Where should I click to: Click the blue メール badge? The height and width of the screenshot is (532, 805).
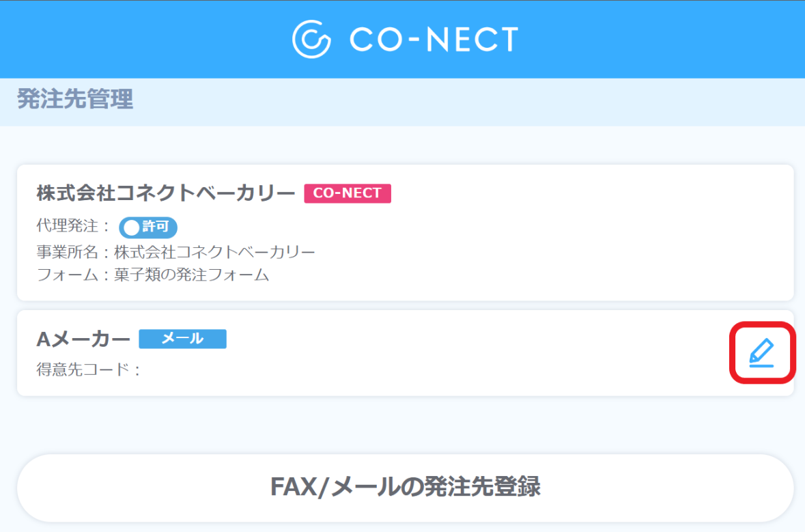(x=183, y=339)
